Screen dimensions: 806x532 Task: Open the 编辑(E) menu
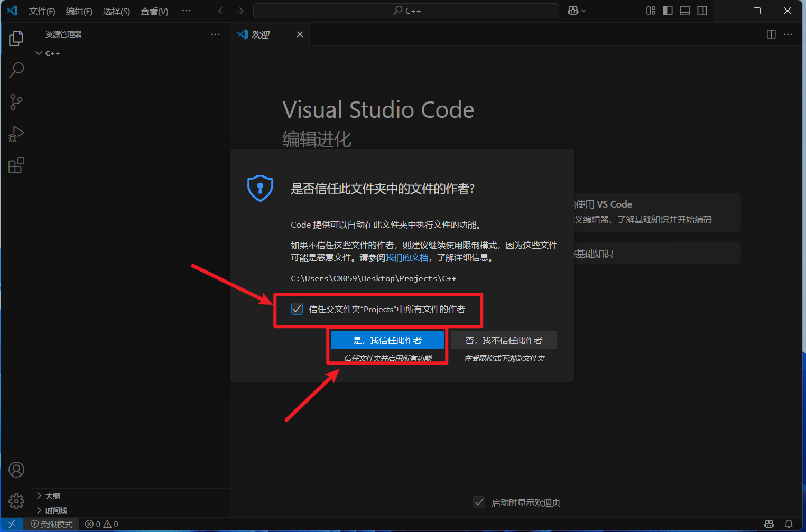79,11
